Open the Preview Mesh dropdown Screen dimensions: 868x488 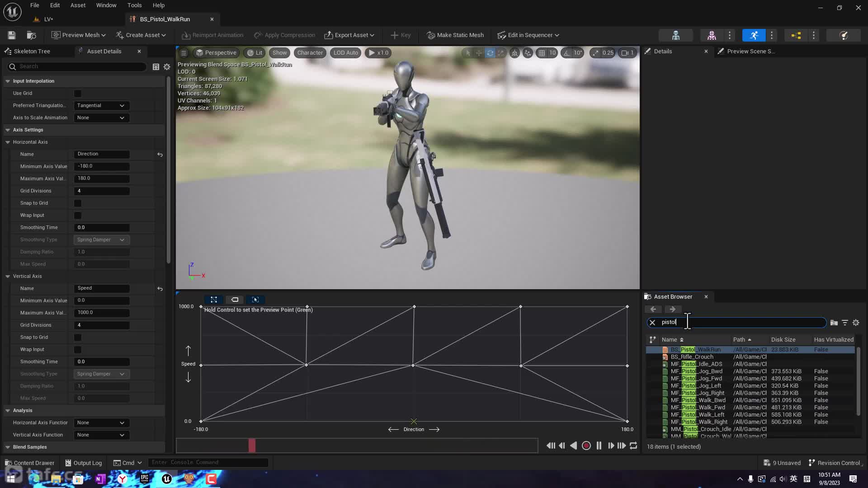(x=79, y=35)
